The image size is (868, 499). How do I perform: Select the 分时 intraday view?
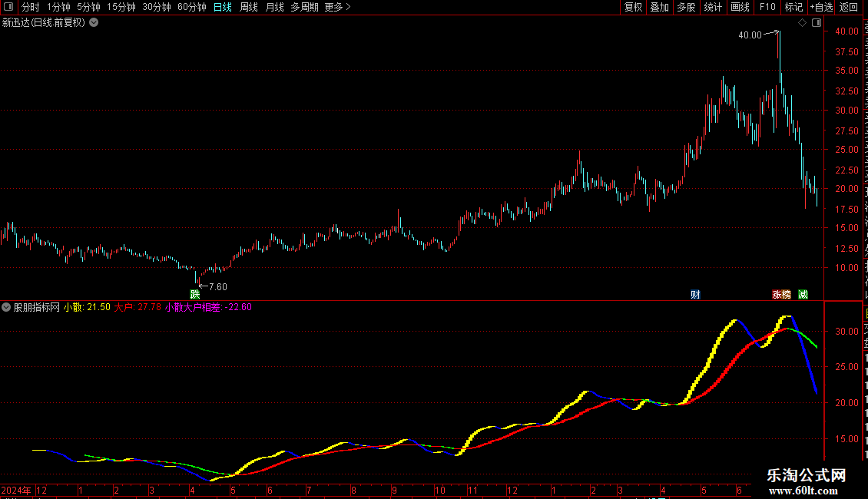point(31,7)
